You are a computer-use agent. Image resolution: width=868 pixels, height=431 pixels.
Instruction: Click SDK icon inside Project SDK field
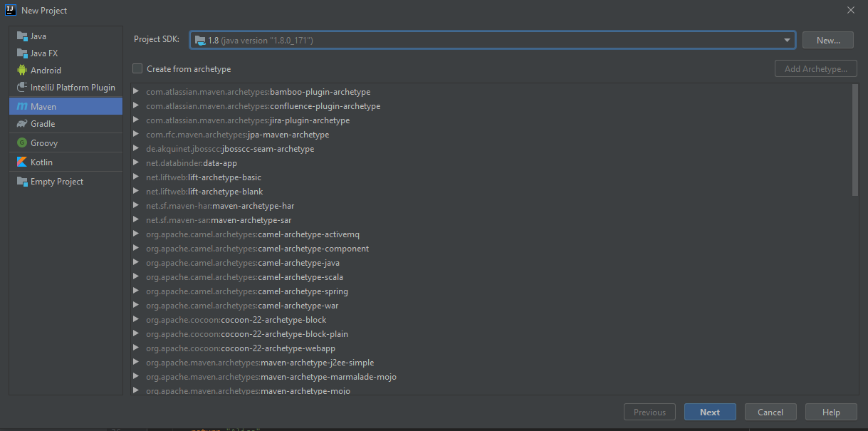(200, 41)
